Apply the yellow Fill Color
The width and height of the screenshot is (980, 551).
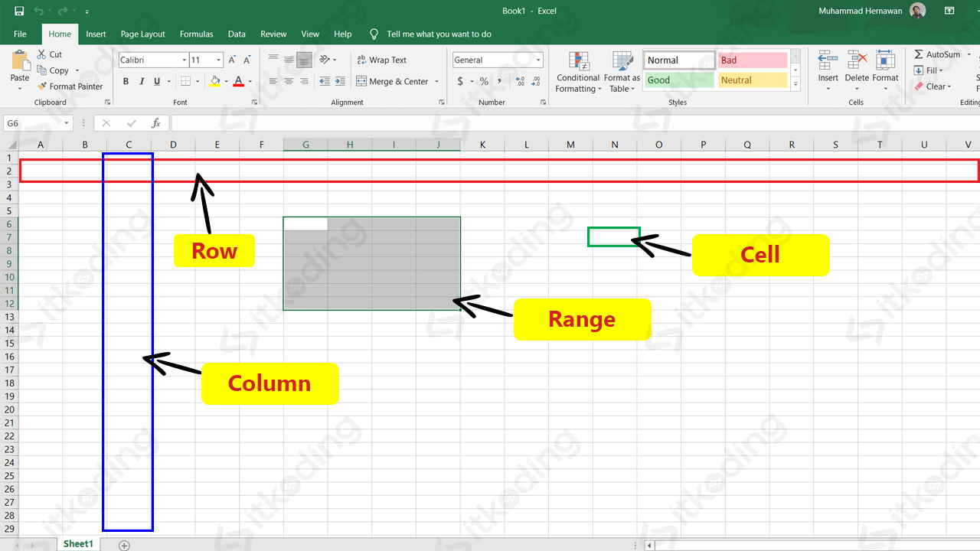215,81
